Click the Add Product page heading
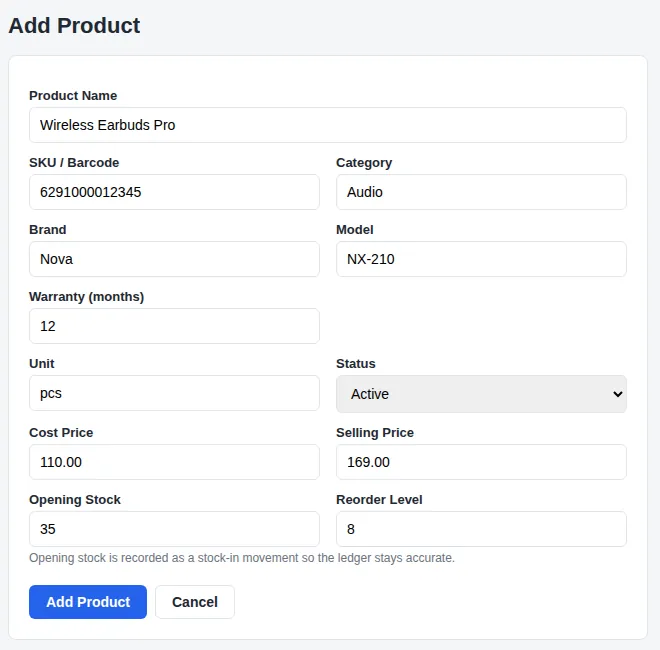The image size is (660, 650). click(x=74, y=25)
